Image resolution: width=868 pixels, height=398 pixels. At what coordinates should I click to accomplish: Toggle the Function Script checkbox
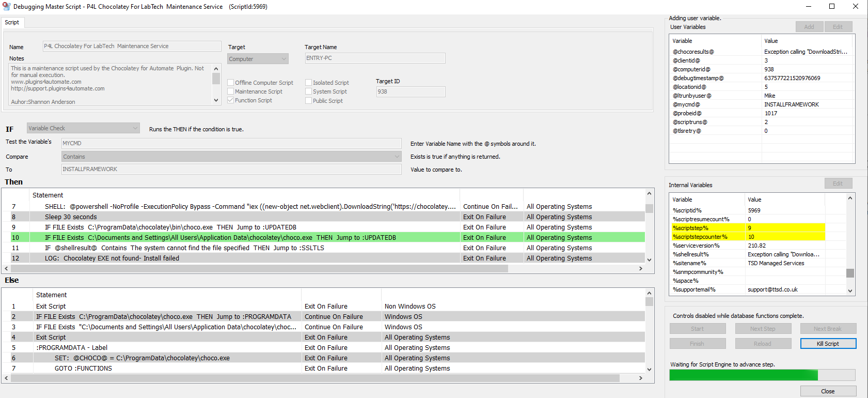231,100
